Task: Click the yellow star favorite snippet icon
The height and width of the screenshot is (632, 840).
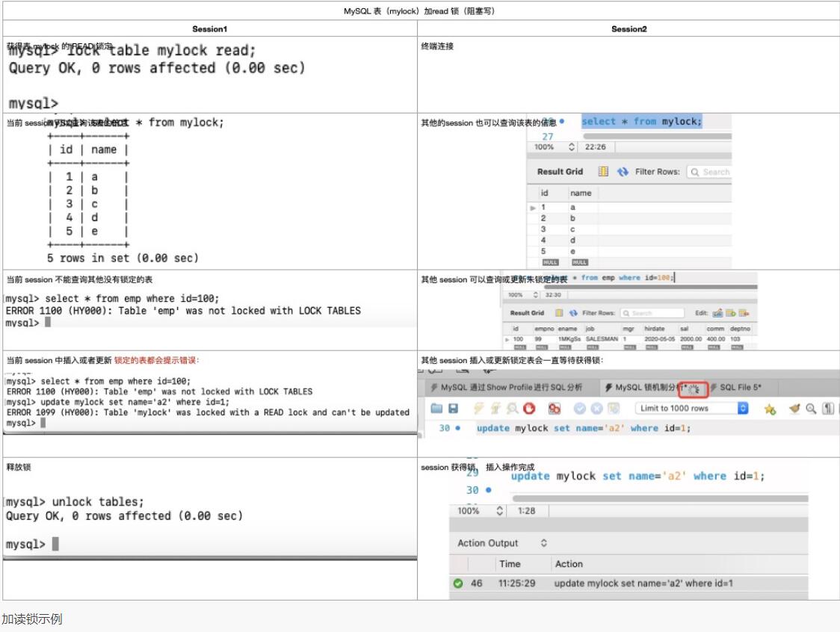Action: (x=770, y=409)
